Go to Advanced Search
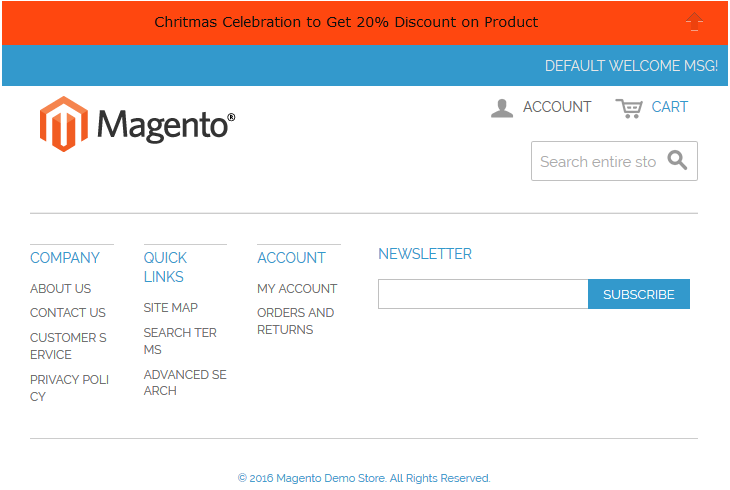 185,383
